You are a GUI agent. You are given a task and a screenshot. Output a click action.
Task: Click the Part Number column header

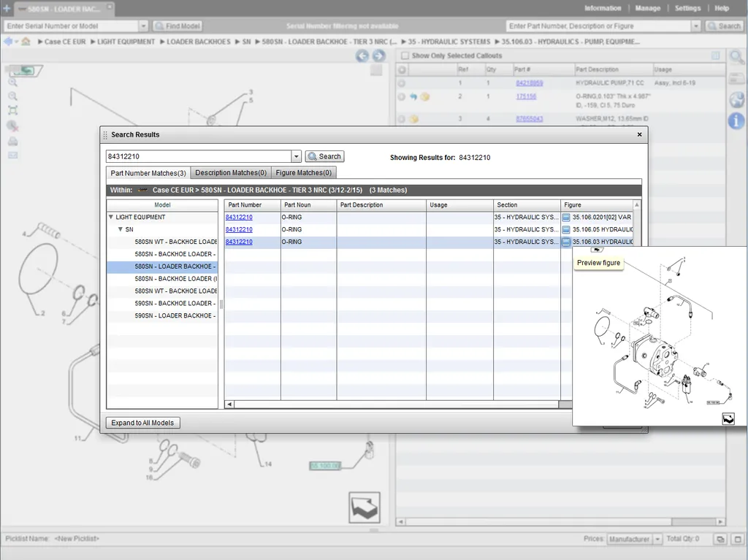[252, 205]
